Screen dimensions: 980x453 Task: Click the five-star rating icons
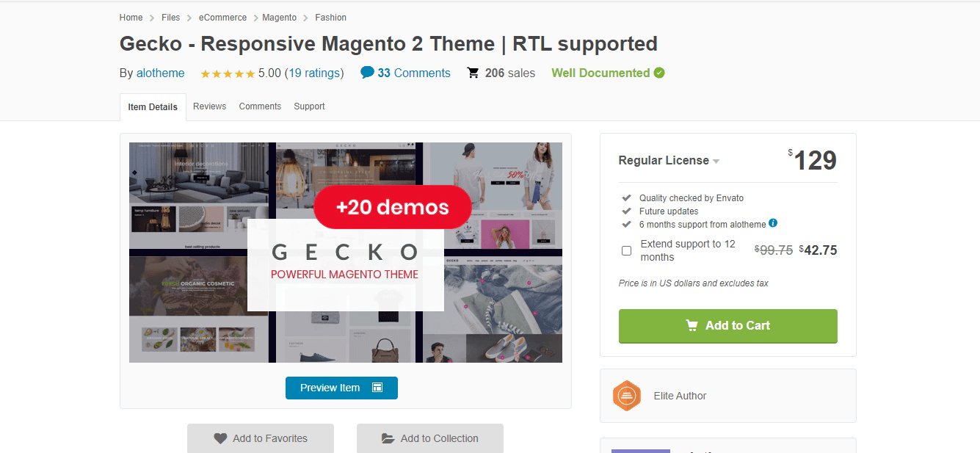coord(228,73)
